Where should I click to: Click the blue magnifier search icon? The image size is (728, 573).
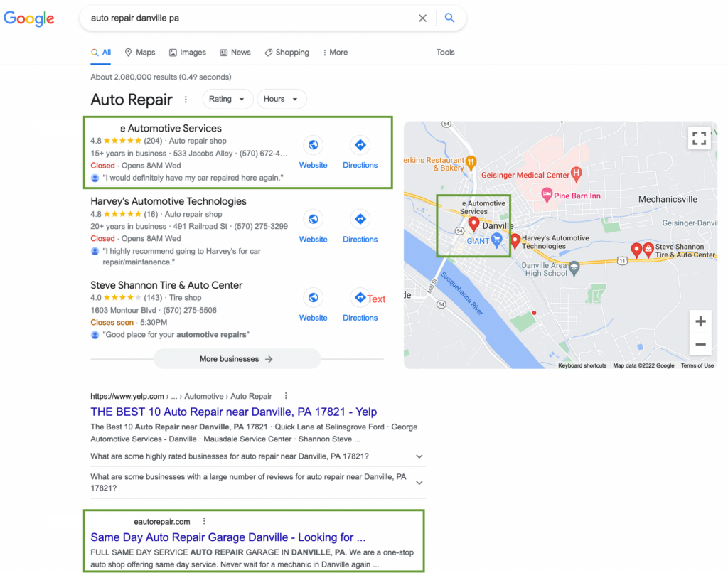[x=449, y=18]
